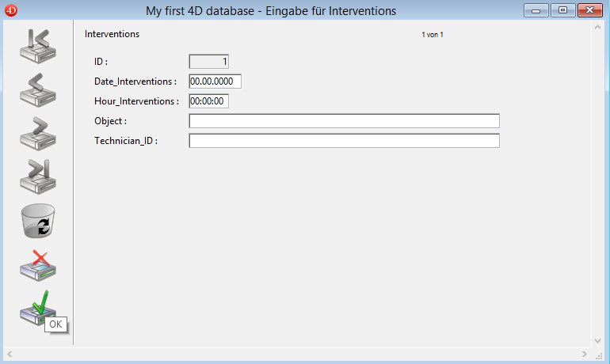The height and width of the screenshot is (364, 610).
Task: Cancel record entry with red X icon
Action: coord(38,265)
